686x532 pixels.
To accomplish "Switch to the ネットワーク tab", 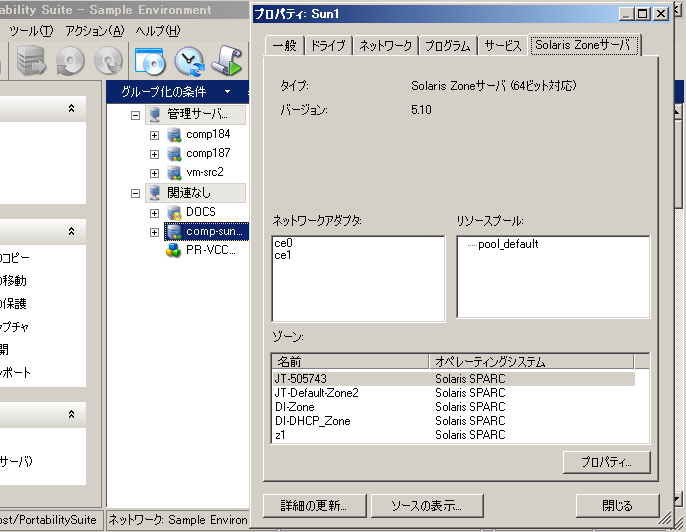I will click(385, 46).
